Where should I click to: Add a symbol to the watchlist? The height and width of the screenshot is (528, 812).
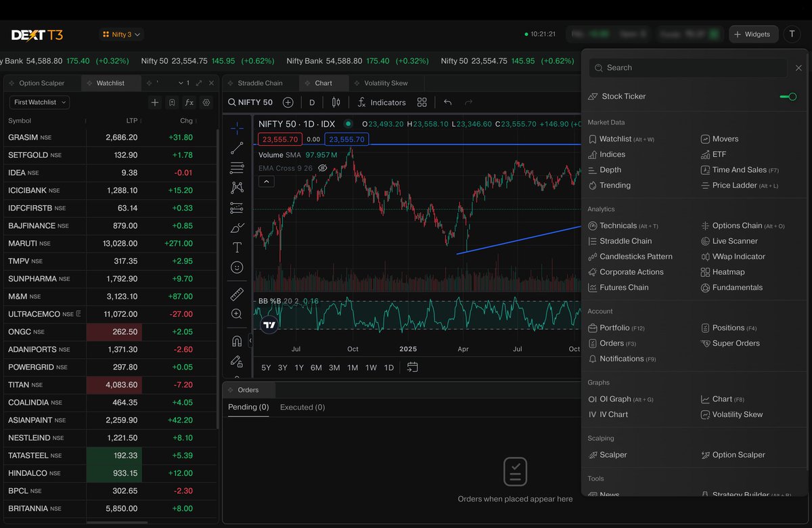tap(155, 102)
